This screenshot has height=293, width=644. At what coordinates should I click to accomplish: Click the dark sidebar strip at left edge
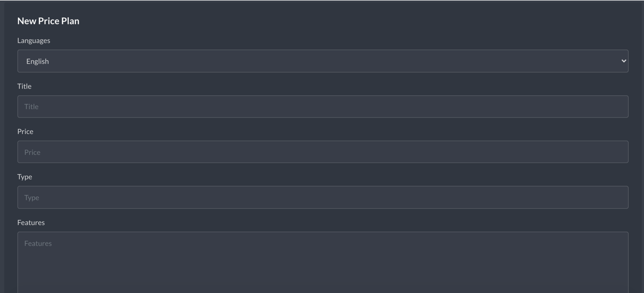tap(2, 147)
